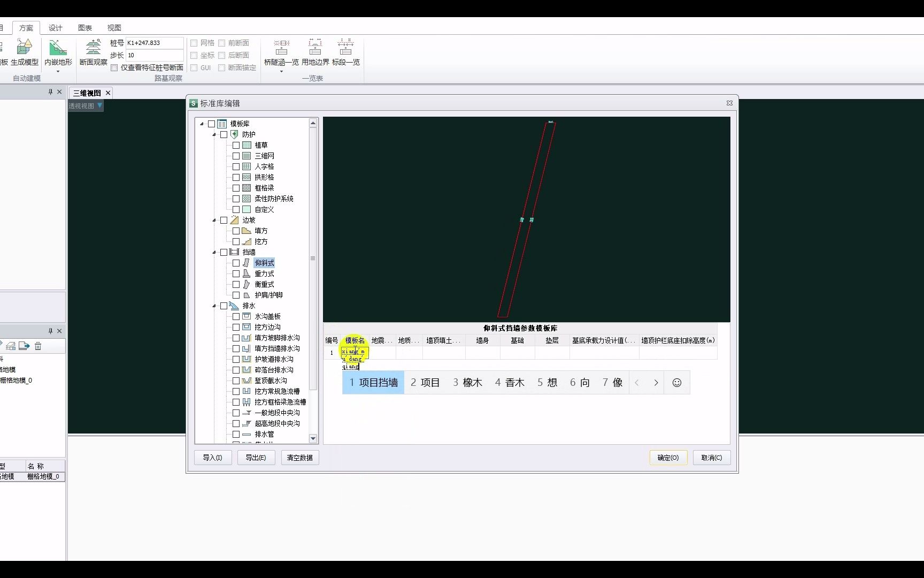Viewport: 924px width, 578px height.
Task: Select the 框格梁 template icon
Action: tap(247, 188)
